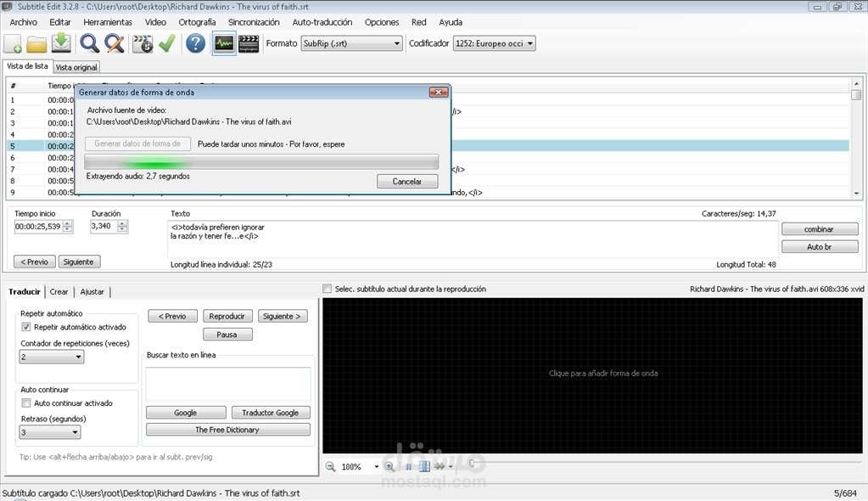Open the Formato SubRip dropdown
Image resolution: width=868 pixels, height=501 pixels.
pyautogui.click(x=351, y=43)
